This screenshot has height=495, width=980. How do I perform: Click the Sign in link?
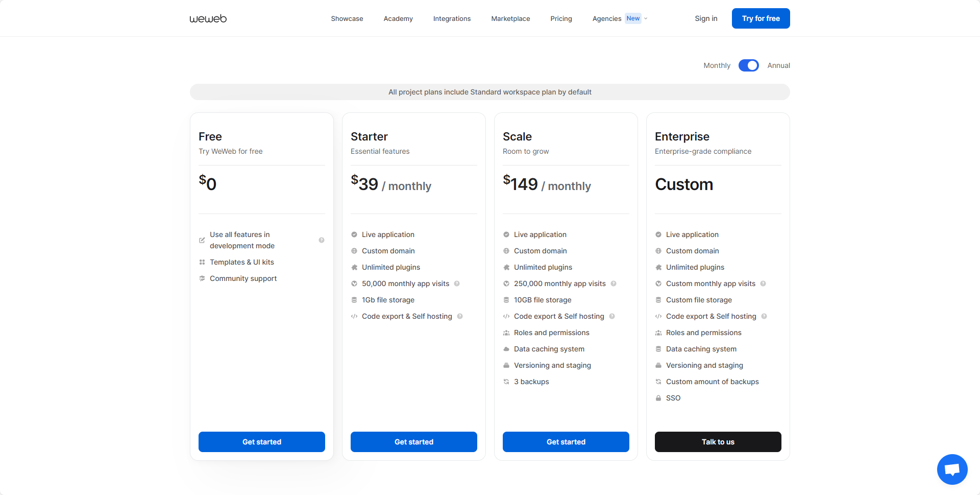tap(706, 18)
